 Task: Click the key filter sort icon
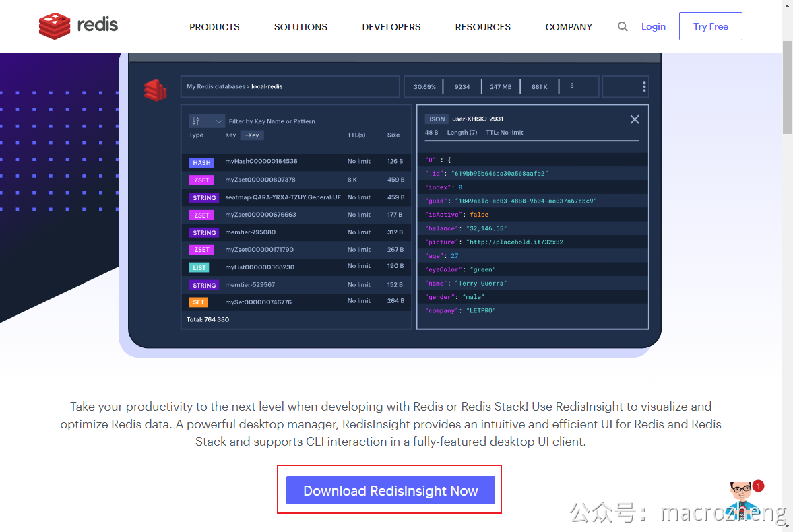196,121
